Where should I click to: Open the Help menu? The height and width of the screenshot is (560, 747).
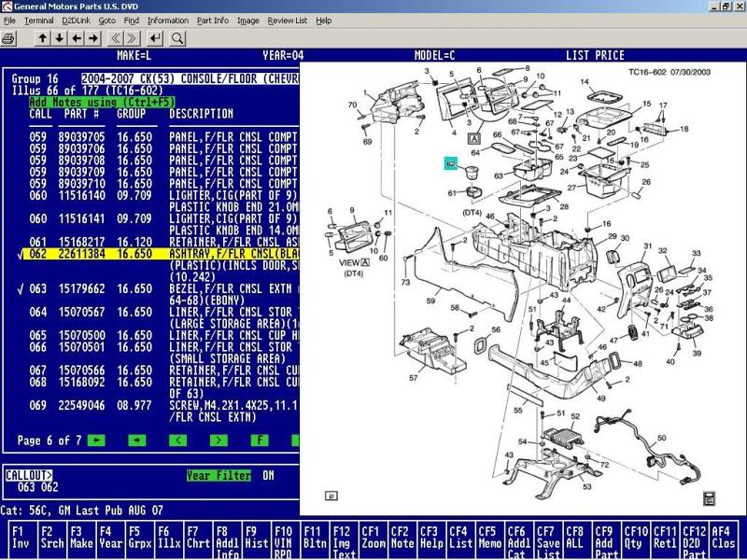(324, 21)
